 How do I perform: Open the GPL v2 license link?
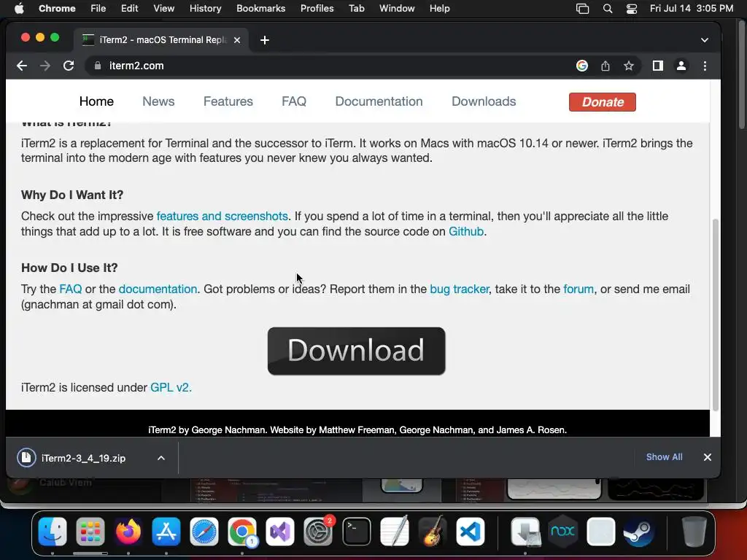[169, 388]
